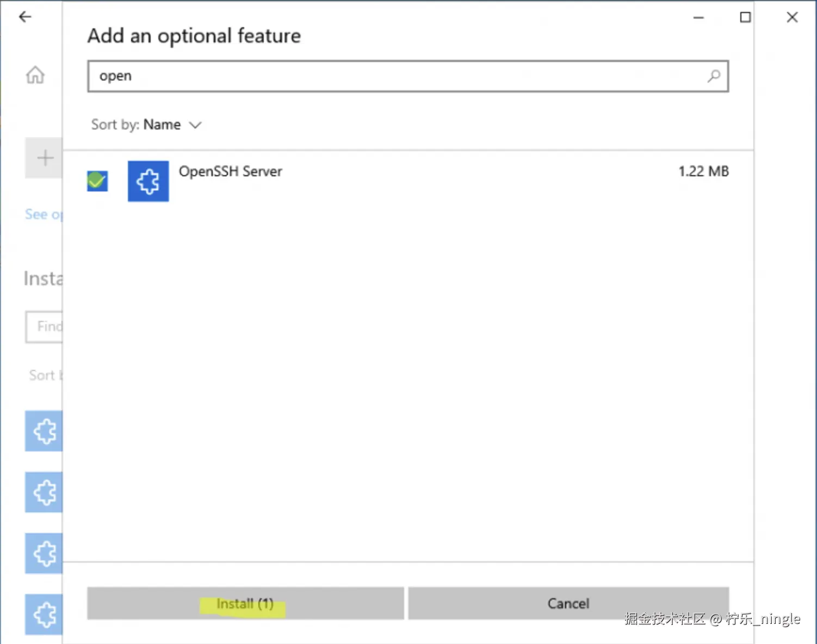
Task: Close the Settings window
Action: pyautogui.click(x=793, y=17)
